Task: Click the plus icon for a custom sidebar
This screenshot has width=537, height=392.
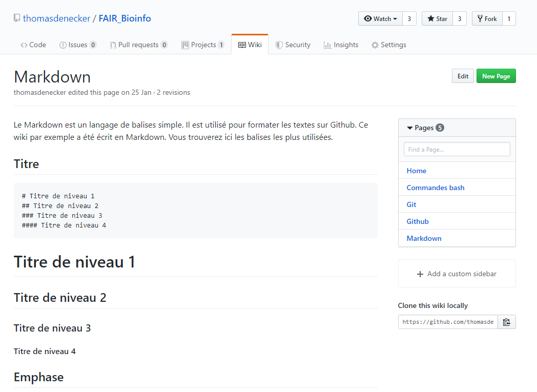Action: tap(420, 274)
